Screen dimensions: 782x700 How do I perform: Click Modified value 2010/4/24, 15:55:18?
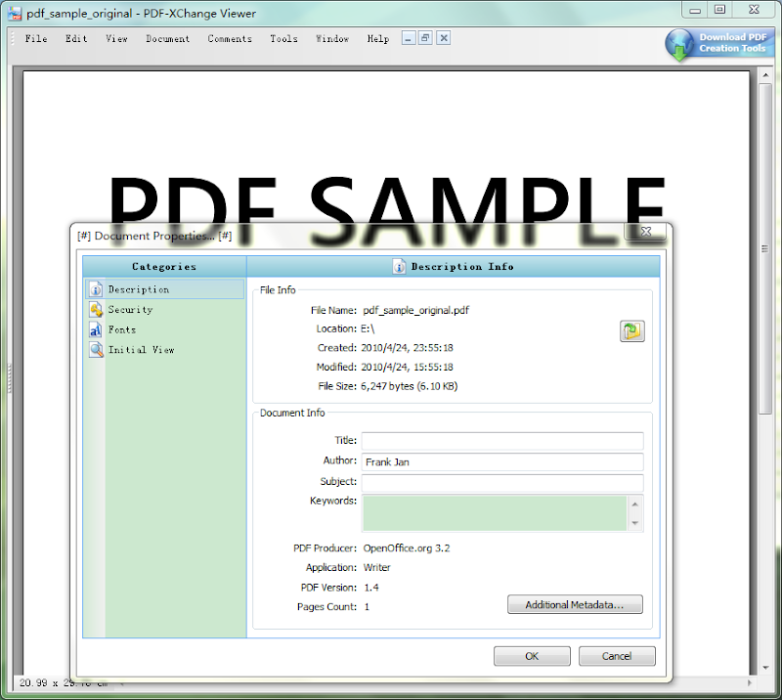(407, 368)
